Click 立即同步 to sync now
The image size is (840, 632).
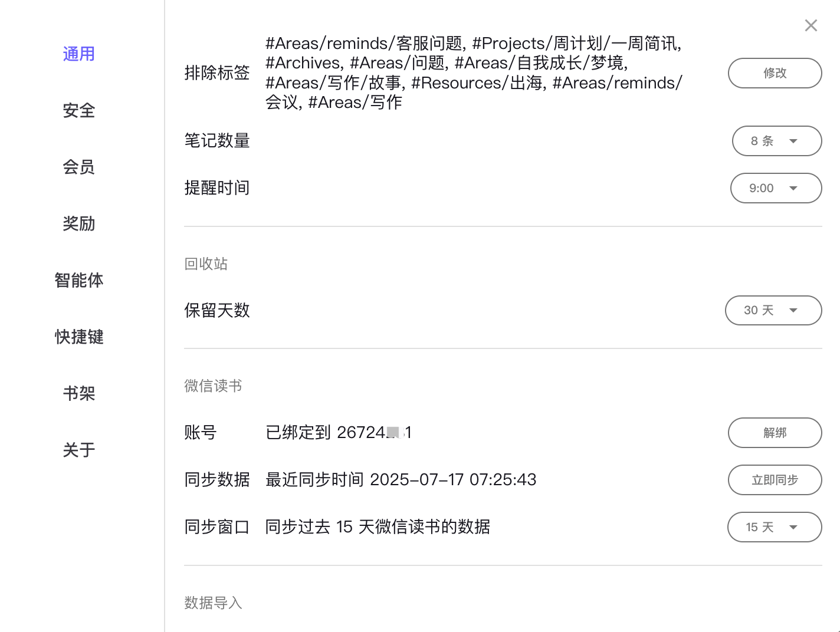[x=775, y=480]
